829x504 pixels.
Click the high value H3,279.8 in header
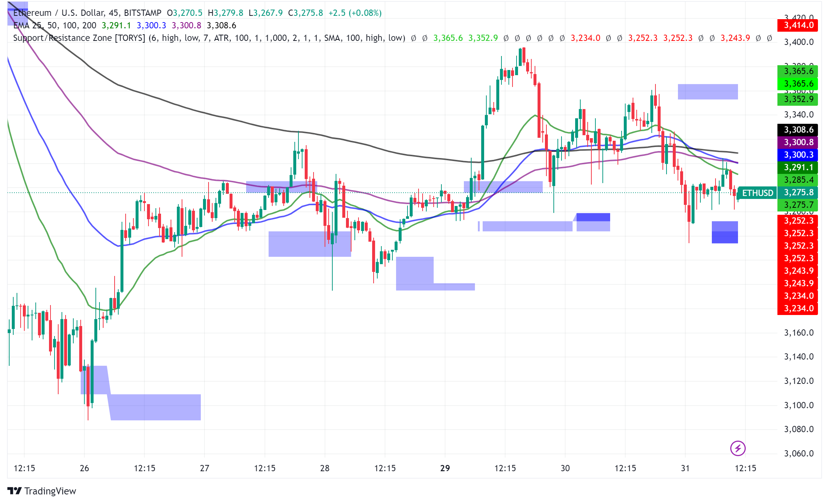click(225, 13)
